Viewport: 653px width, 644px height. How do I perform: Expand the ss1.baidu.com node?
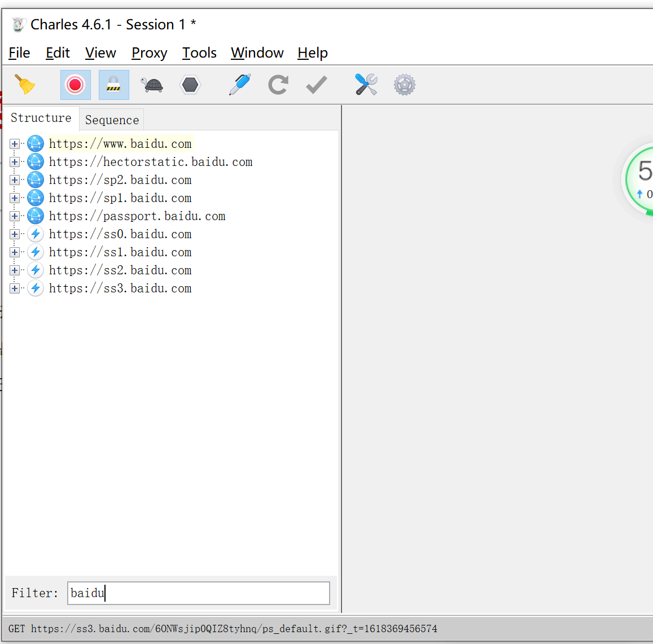tap(15, 252)
